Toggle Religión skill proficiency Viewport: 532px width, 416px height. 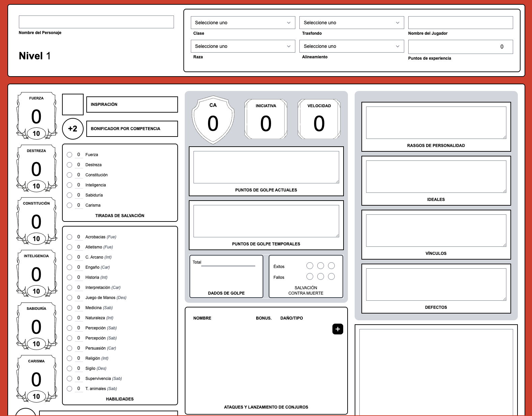click(x=69, y=358)
